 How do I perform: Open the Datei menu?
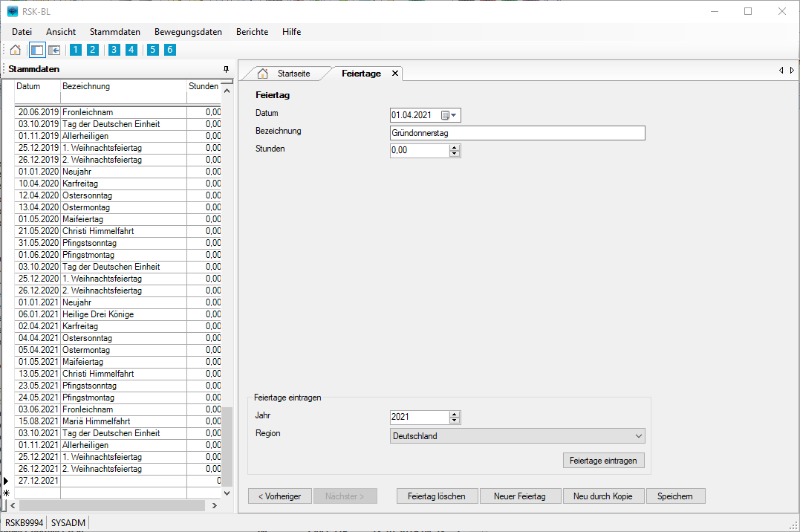[x=22, y=32]
